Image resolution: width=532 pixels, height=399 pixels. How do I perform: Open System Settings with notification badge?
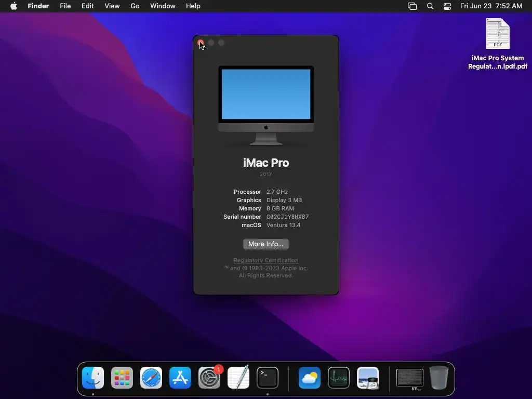pyautogui.click(x=209, y=378)
